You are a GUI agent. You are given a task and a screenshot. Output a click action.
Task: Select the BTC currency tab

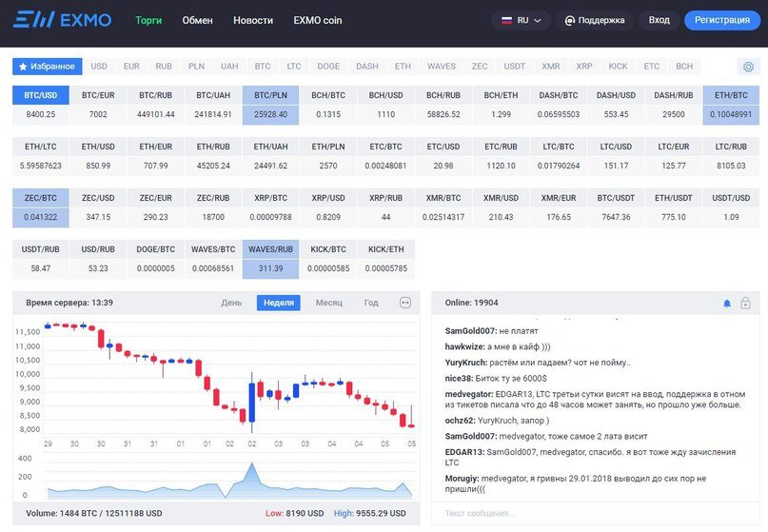click(x=263, y=67)
